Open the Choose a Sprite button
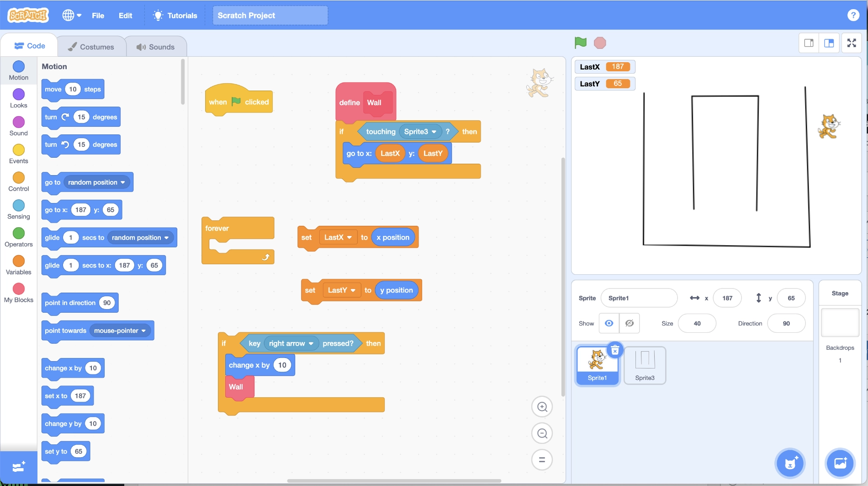The width and height of the screenshot is (868, 486). [790, 463]
